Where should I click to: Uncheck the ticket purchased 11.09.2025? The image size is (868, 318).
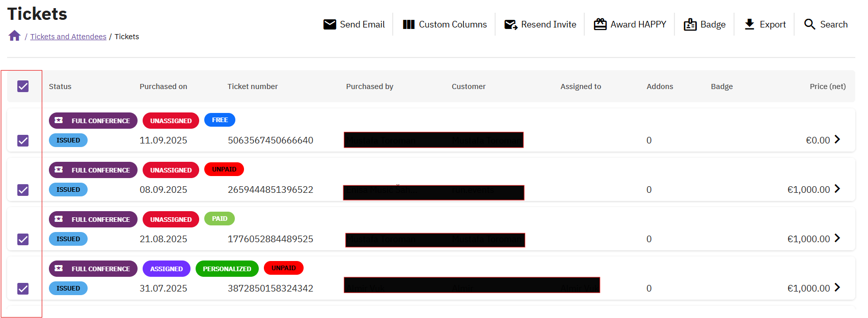(x=23, y=140)
